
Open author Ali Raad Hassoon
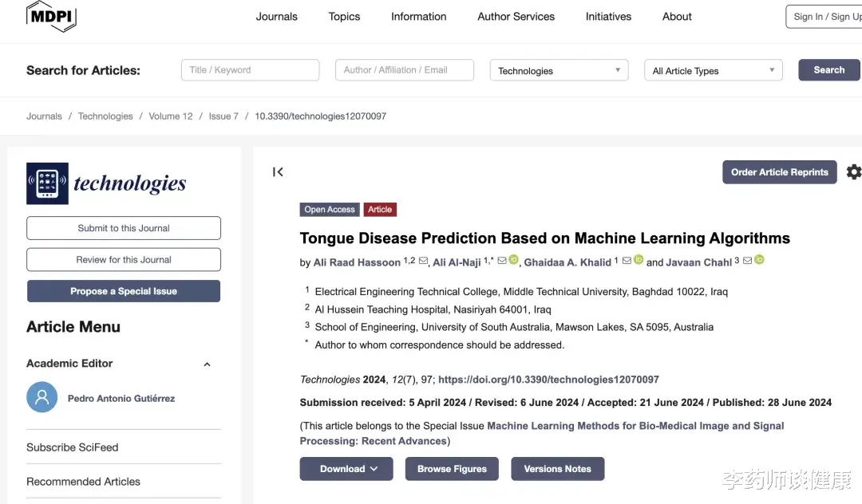click(x=357, y=262)
